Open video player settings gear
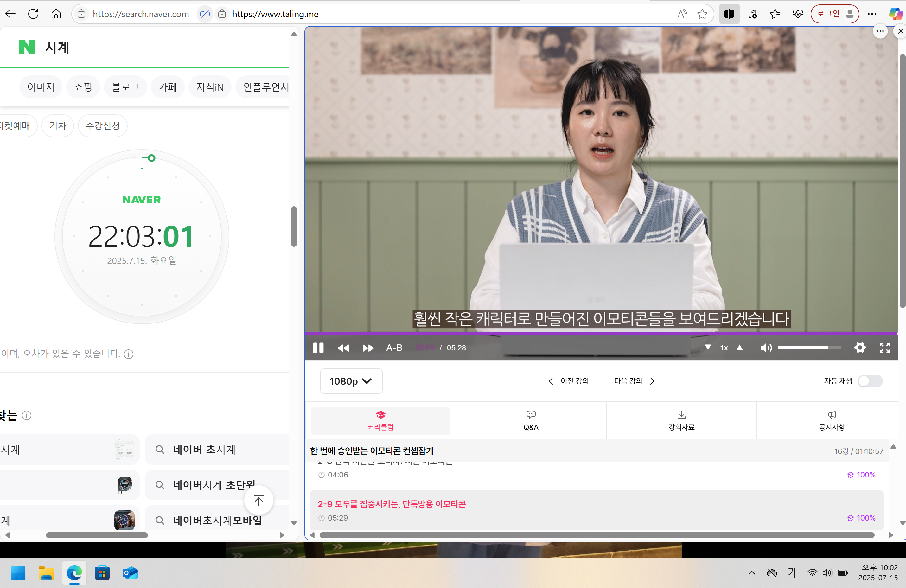Screen dimensions: 906x588 [x=859, y=348]
